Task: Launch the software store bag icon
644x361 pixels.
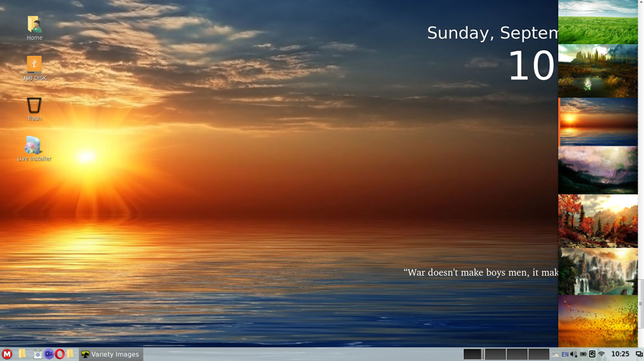Action: point(37,354)
